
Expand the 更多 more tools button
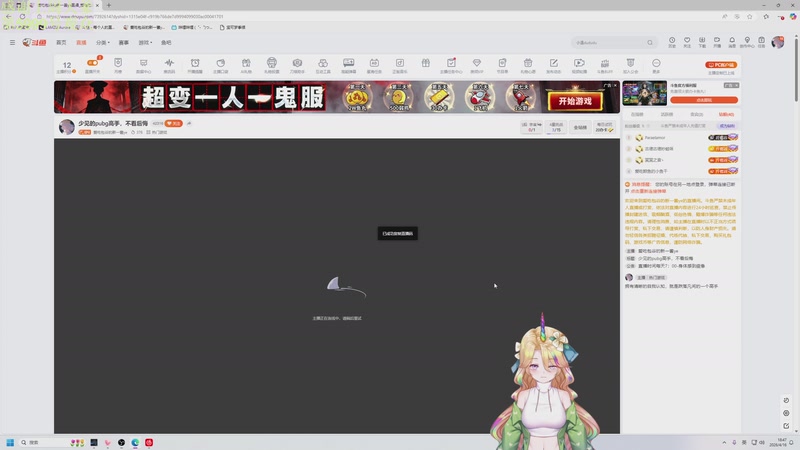click(656, 65)
